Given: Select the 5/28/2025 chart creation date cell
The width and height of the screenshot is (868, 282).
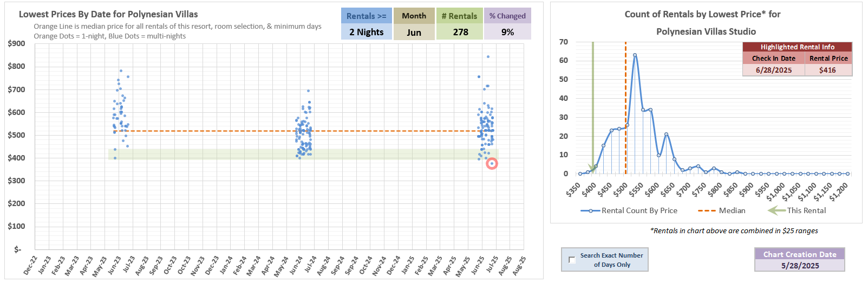Looking at the screenshot, I should (799, 266).
